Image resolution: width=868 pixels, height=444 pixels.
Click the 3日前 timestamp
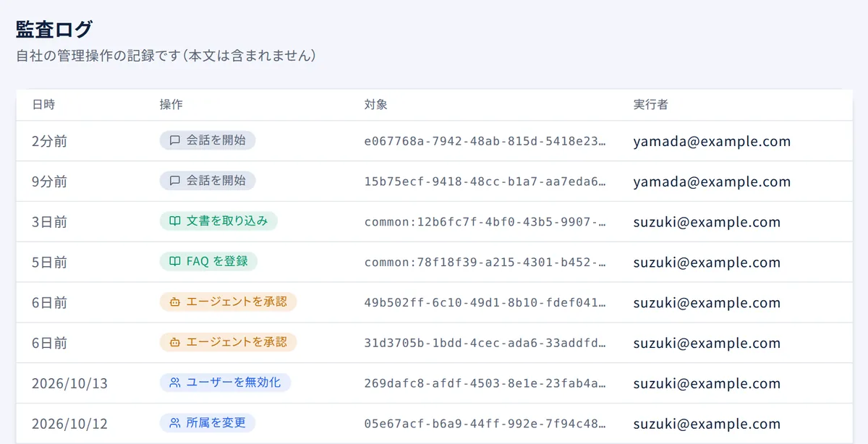[50, 222]
